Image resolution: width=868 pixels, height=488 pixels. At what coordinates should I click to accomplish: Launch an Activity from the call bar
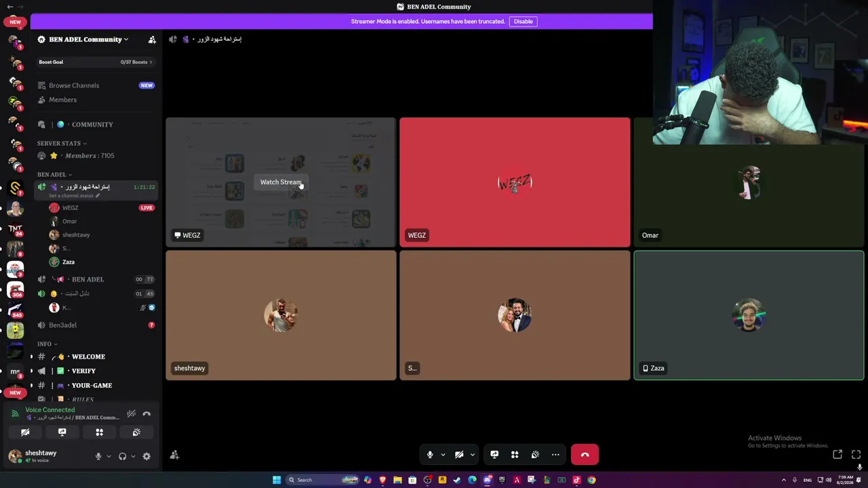coord(515,455)
